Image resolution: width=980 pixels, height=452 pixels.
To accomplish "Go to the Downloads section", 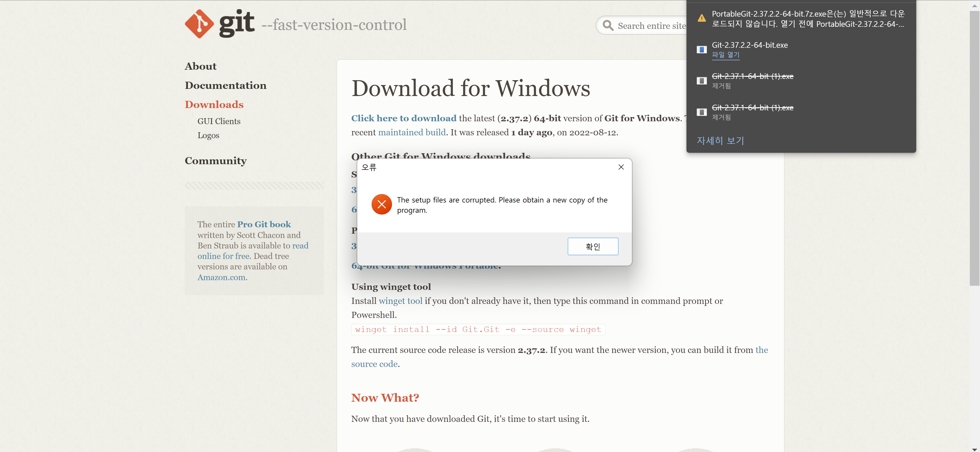I will (x=214, y=104).
